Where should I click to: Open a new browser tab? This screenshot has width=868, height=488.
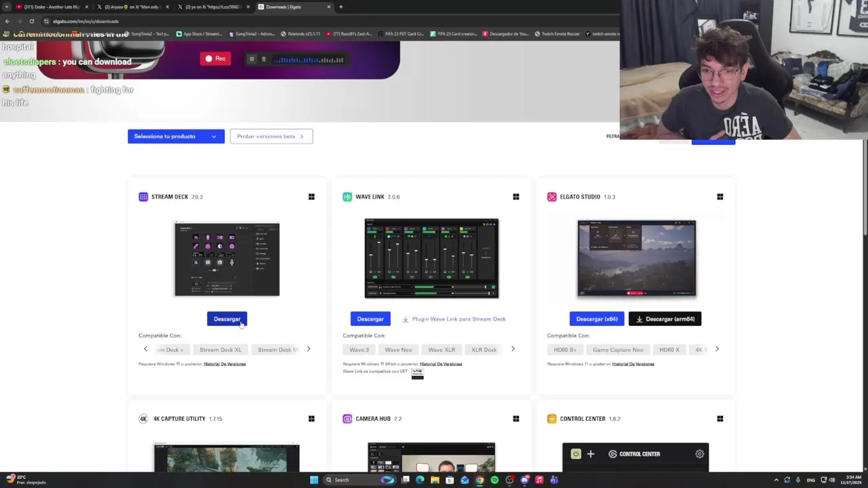(340, 7)
